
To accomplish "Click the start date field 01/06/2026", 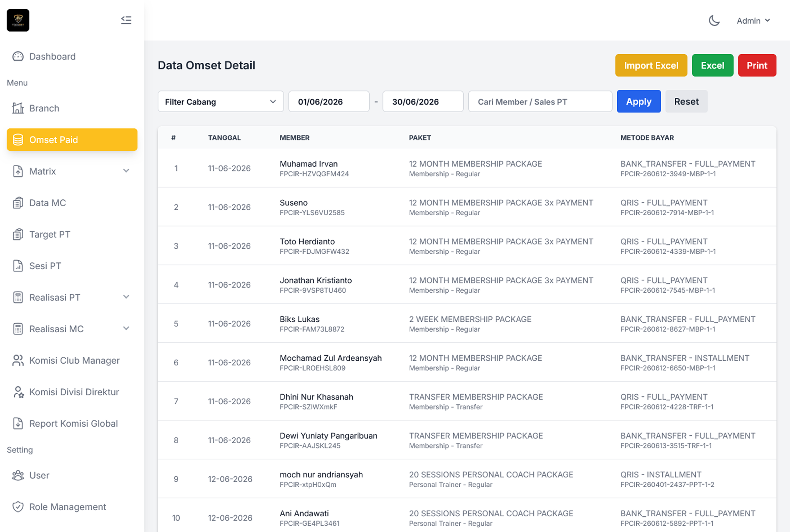I will click(x=329, y=101).
